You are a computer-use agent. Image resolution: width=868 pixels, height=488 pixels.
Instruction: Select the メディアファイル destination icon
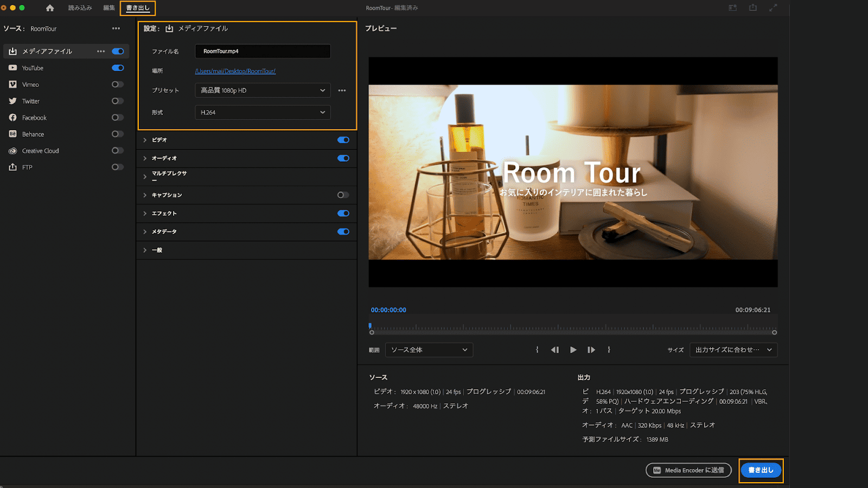tap(11, 51)
